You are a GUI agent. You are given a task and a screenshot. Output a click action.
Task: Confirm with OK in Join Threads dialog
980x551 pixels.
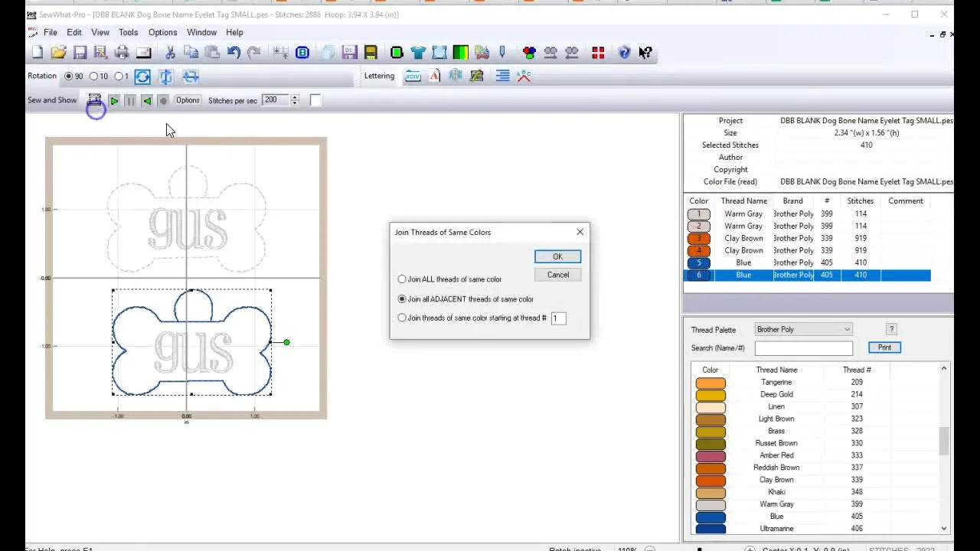557,256
